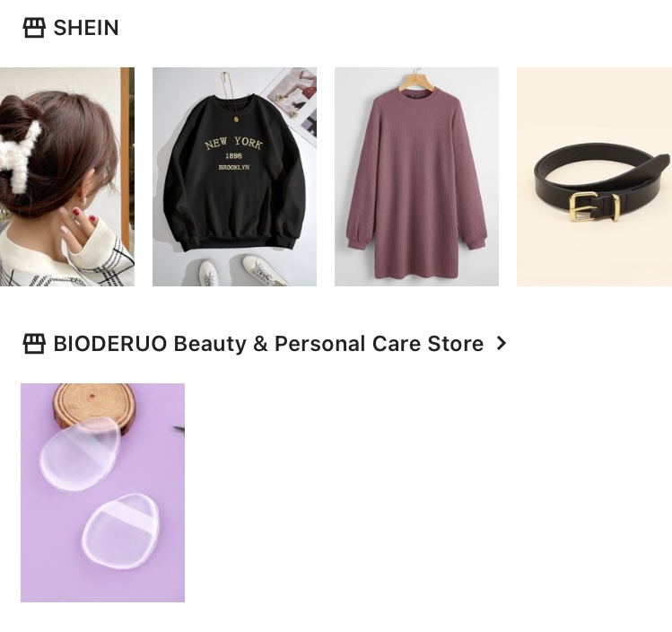Open the black New York sweatshirt product
672x632 pixels.
[x=234, y=177]
